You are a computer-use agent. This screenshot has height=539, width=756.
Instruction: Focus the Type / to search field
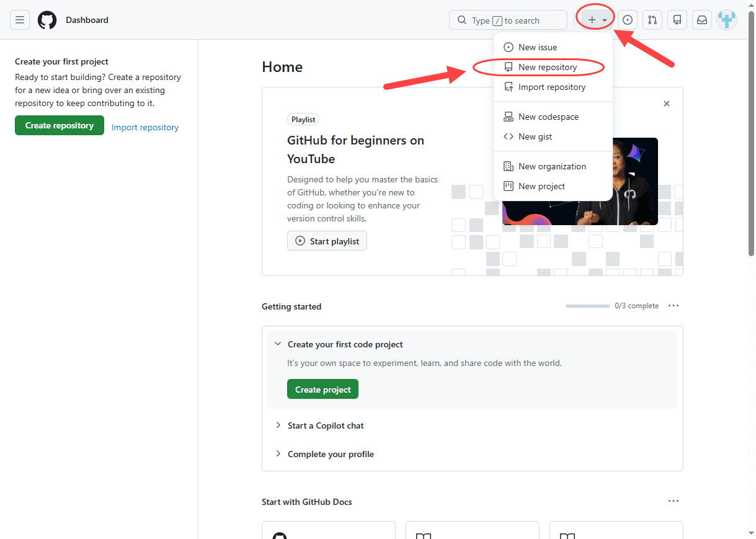coord(508,20)
